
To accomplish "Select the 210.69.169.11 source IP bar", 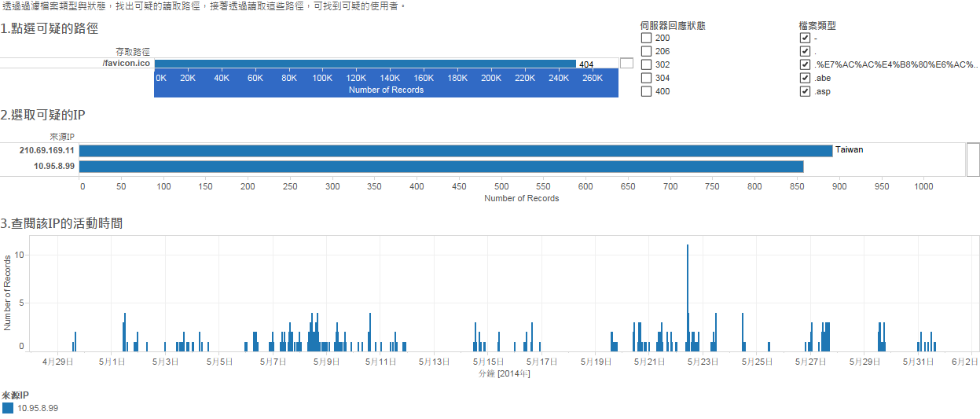I will tap(456, 151).
